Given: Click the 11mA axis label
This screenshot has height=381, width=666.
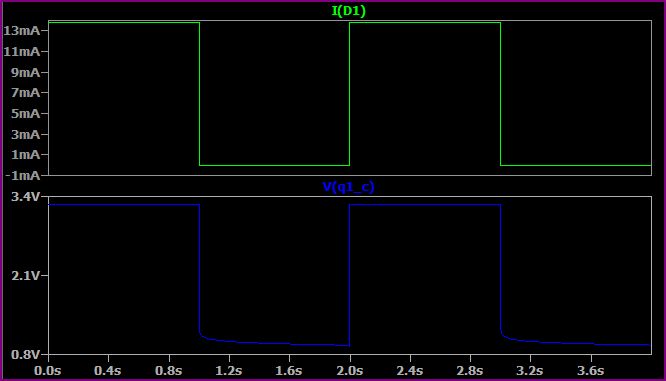Looking at the screenshot, I should point(22,51).
